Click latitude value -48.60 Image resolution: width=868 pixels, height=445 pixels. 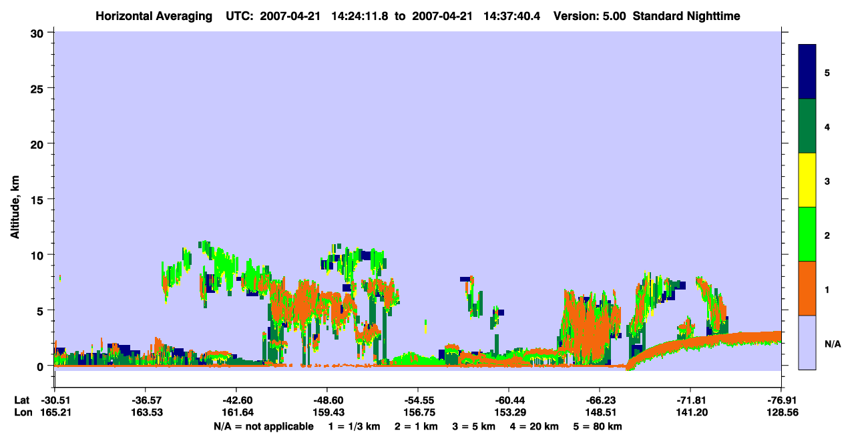click(327, 400)
